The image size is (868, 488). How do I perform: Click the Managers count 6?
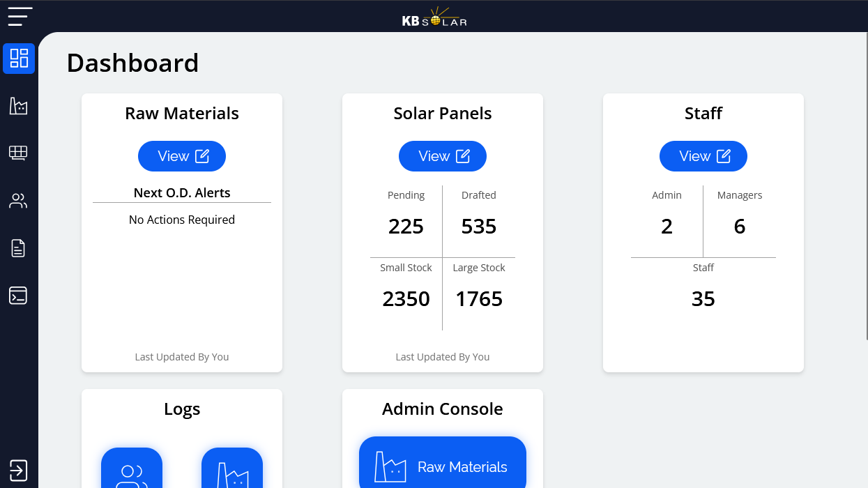pyautogui.click(x=740, y=227)
